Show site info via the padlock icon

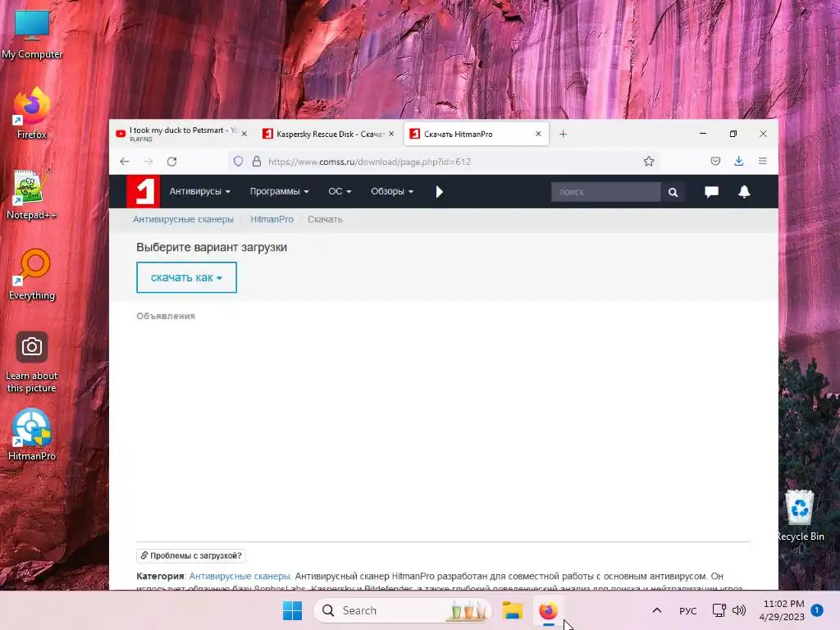coord(257,162)
